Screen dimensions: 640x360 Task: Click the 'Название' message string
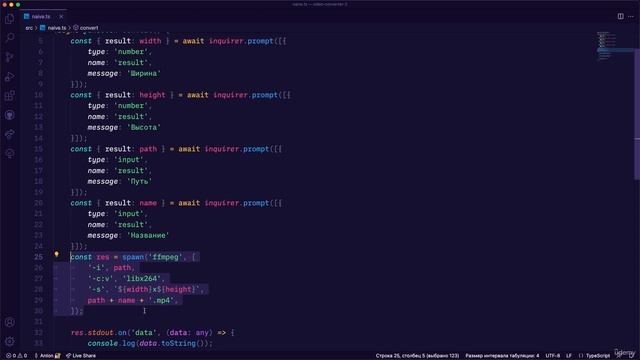click(x=148, y=236)
